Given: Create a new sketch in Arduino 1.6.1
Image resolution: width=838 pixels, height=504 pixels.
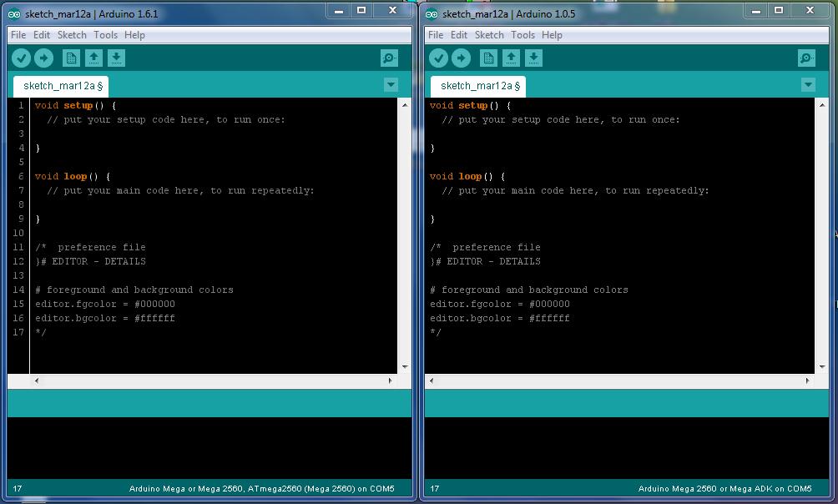Looking at the screenshot, I should point(71,58).
